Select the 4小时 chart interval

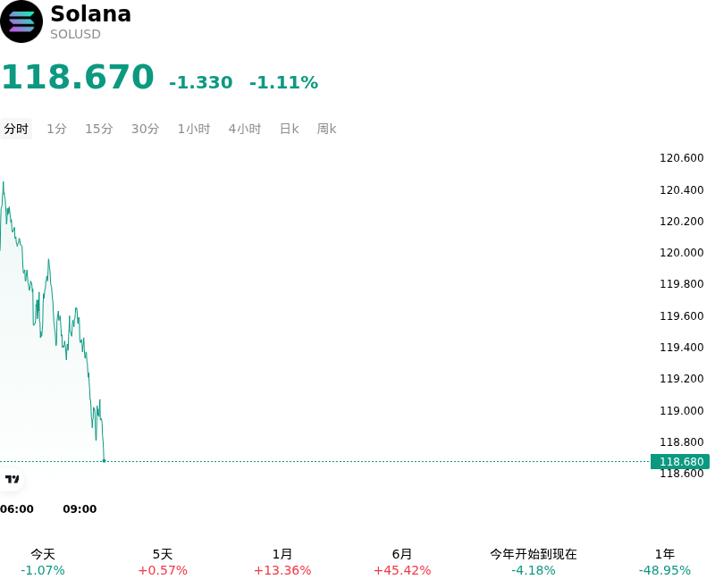[245, 129]
